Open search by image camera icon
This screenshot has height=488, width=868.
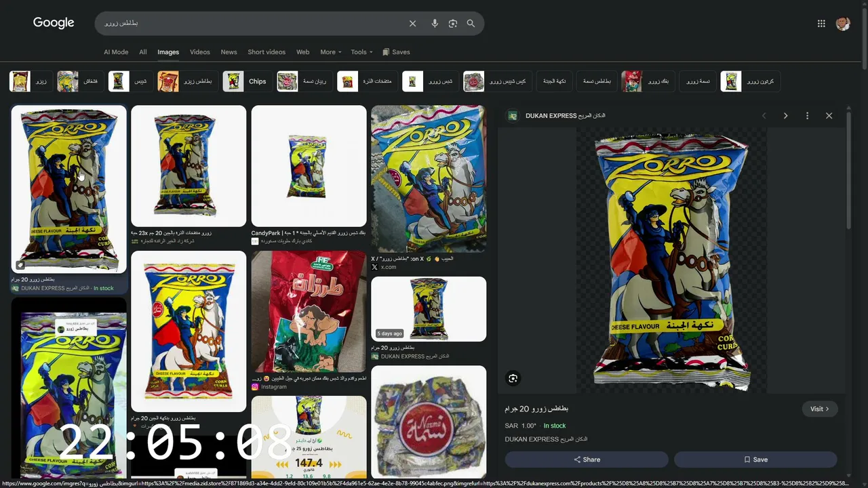point(453,23)
